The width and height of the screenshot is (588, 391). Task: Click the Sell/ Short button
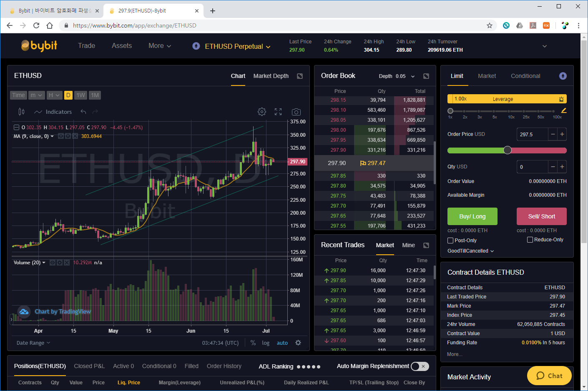542,216
